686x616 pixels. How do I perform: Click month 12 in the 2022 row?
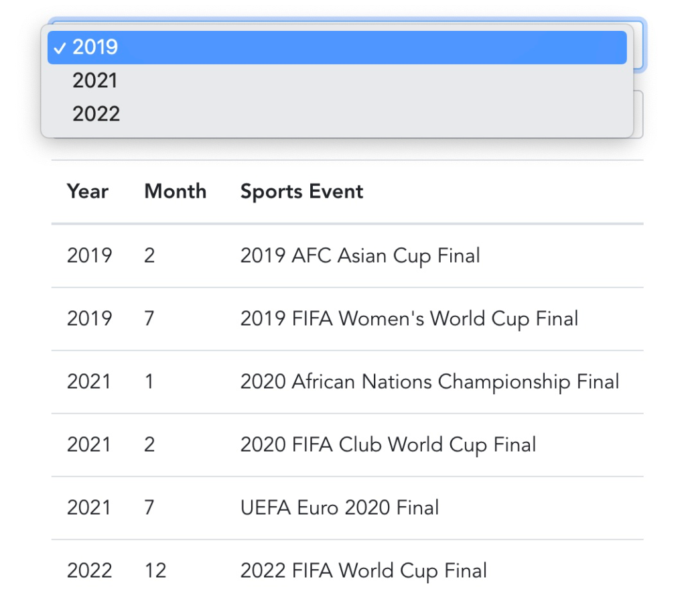(x=155, y=570)
